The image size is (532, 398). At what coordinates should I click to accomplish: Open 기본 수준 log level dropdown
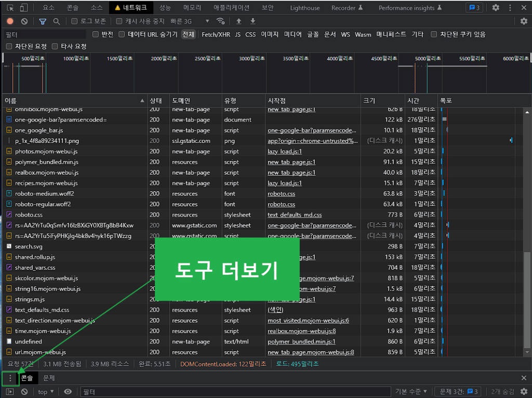pos(411,392)
